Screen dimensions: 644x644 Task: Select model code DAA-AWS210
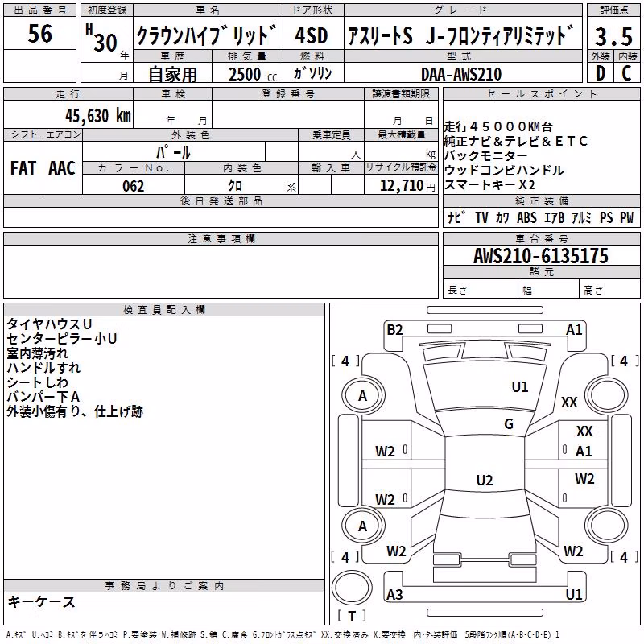pos(461,74)
